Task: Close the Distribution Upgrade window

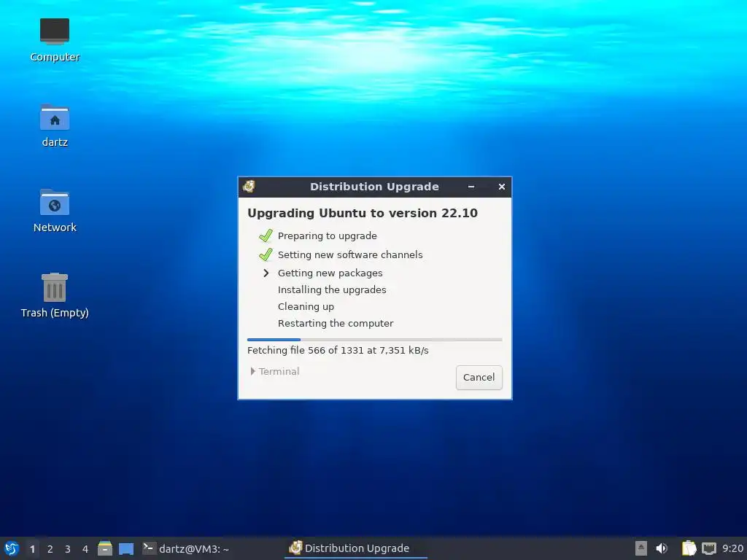Action: tap(502, 187)
